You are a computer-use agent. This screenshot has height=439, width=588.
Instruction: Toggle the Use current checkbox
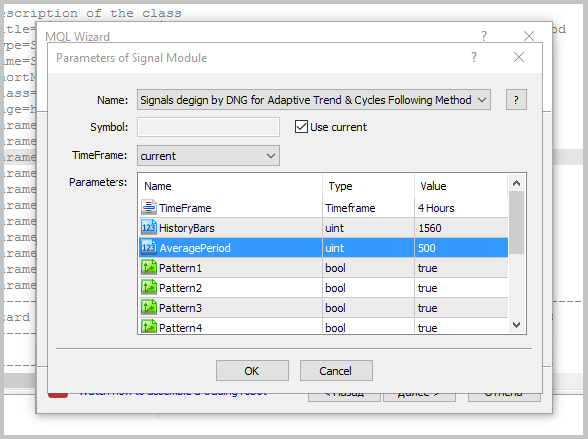coord(301,127)
